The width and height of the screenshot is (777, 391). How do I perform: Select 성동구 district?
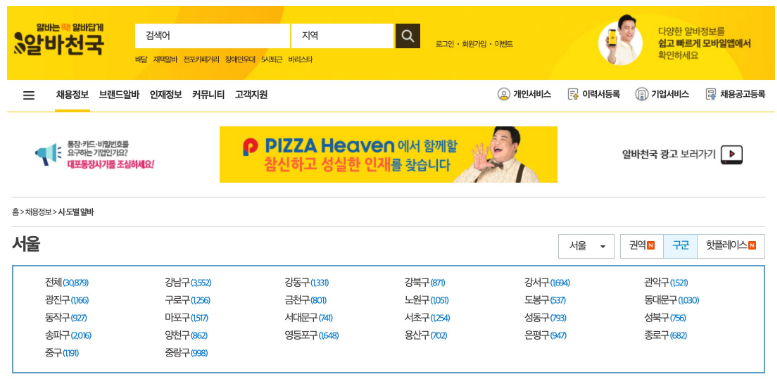(x=545, y=318)
